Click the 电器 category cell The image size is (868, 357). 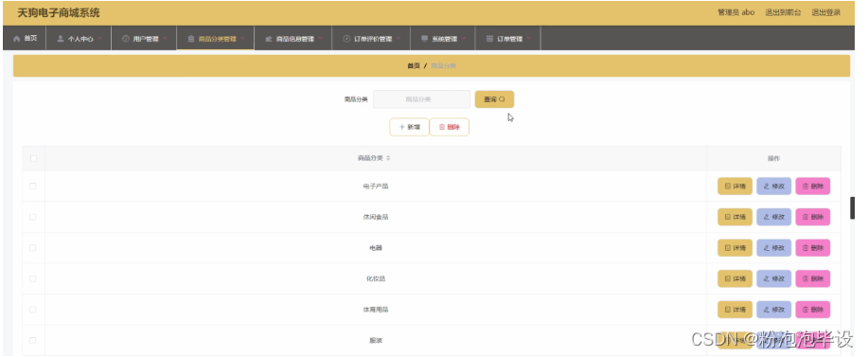(376, 248)
